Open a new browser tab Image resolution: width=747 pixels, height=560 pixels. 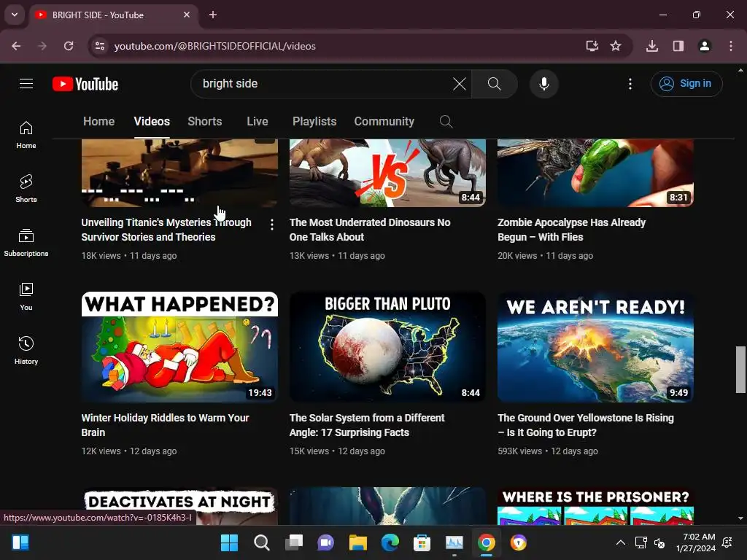click(x=213, y=15)
